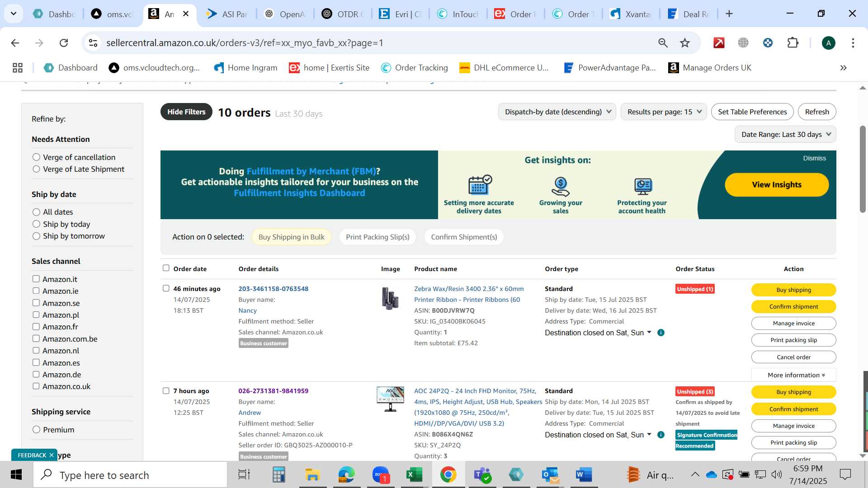Open order 026-2731381-9841959 link
The height and width of the screenshot is (488, 868).
click(x=274, y=391)
